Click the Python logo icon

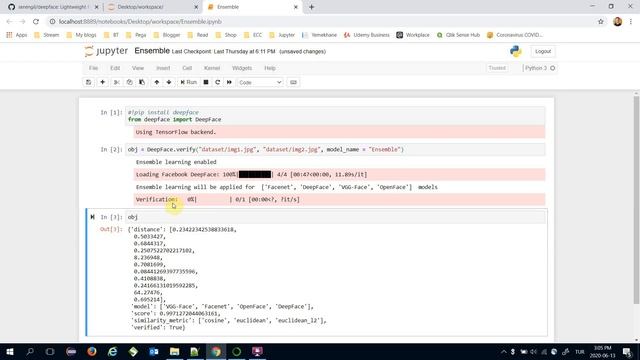tap(516, 51)
